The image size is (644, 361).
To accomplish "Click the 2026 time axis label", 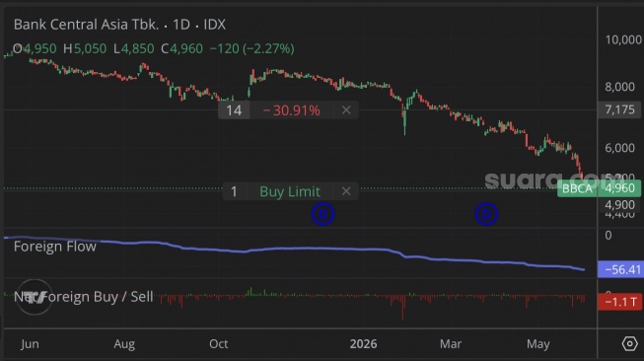I will [x=363, y=344].
